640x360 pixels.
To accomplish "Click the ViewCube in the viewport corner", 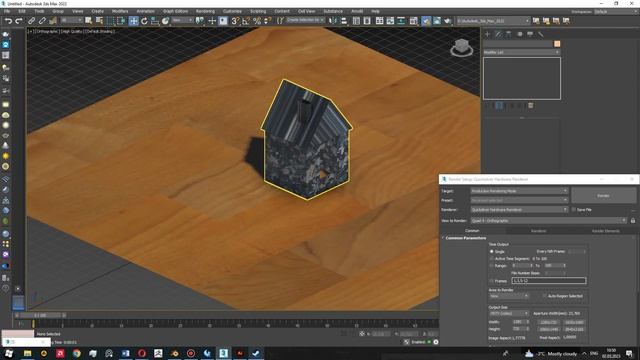I will coord(462,47).
